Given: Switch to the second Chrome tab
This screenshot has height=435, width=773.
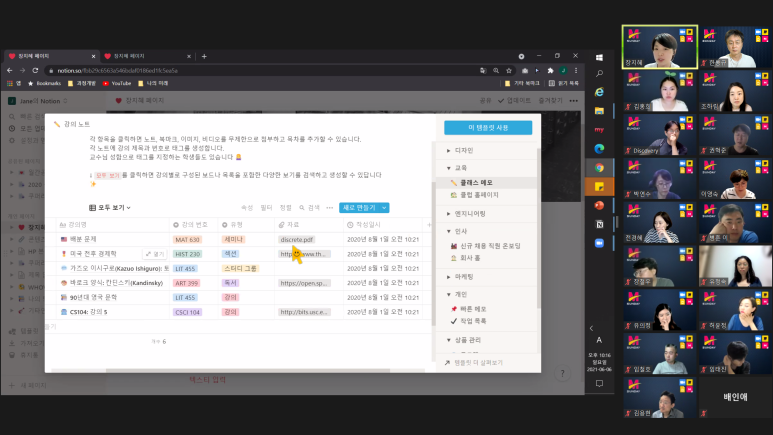Looking at the screenshot, I should [x=146, y=56].
